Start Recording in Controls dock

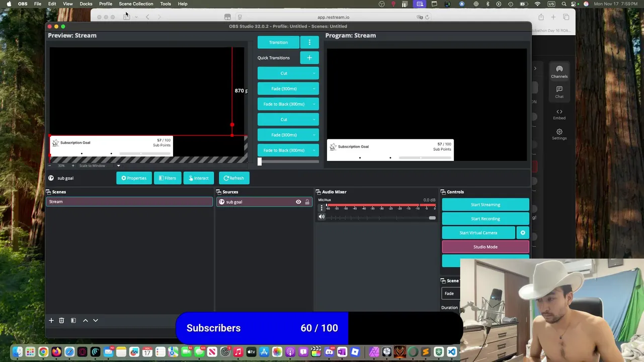point(486,219)
